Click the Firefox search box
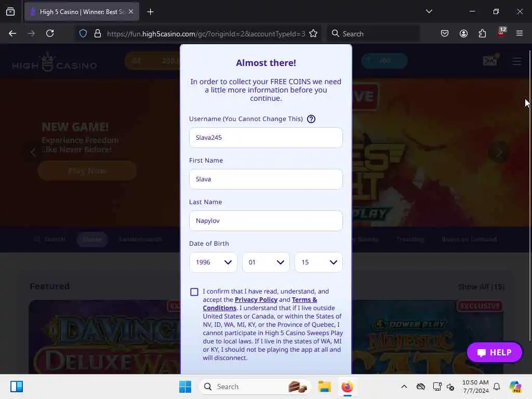This screenshot has width=532, height=399. 373,34
